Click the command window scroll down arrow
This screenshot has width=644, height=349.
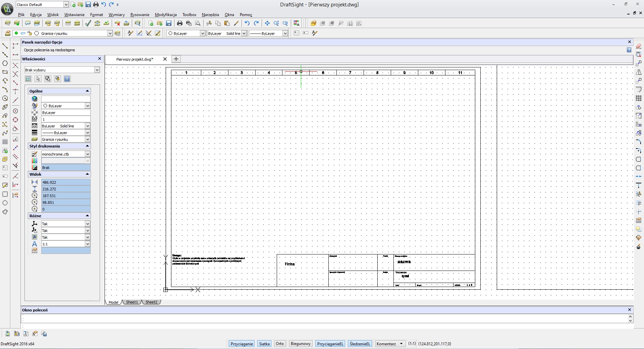point(631,321)
